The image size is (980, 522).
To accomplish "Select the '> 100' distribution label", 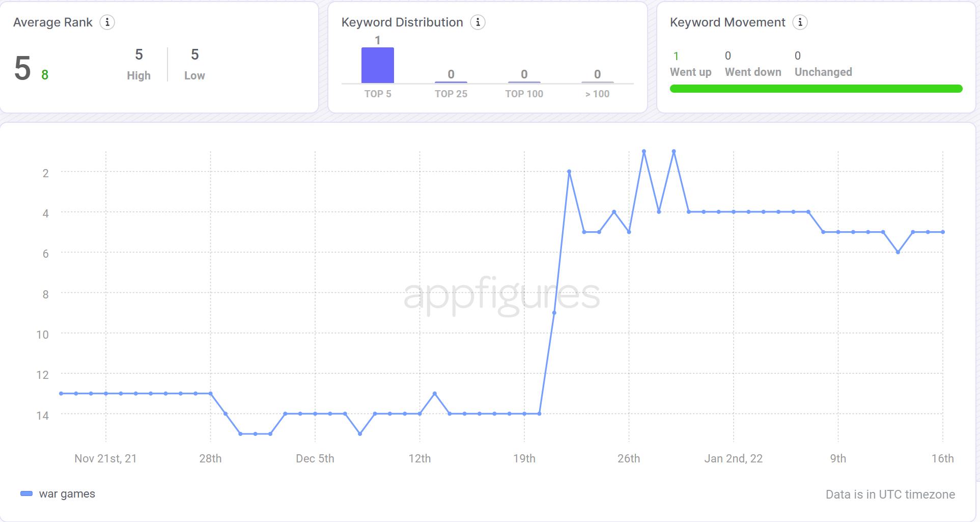I will point(597,94).
